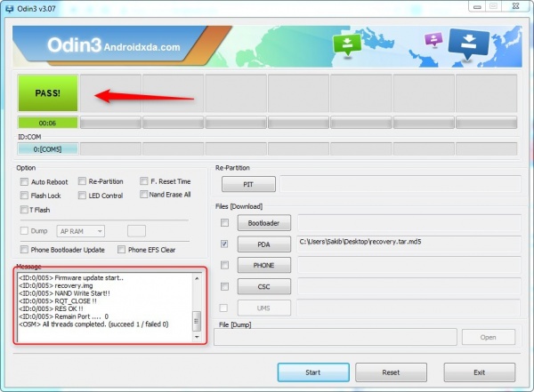Click 'NAND Write Start!!' log line
The width and height of the screenshot is (534, 392).
tap(64, 293)
